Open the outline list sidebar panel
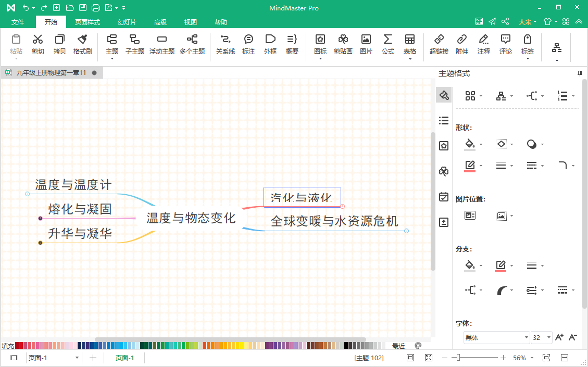This screenshot has width=588, height=367. click(x=444, y=120)
